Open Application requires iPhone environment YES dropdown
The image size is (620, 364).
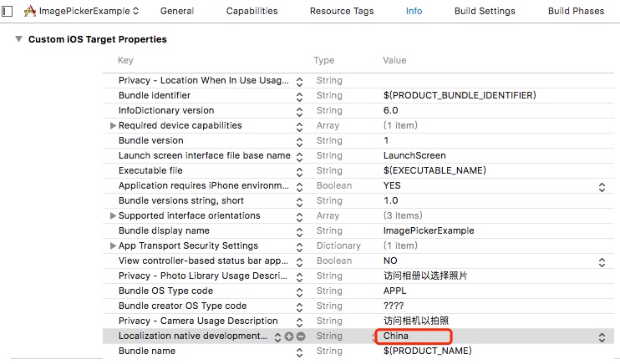(602, 186)
